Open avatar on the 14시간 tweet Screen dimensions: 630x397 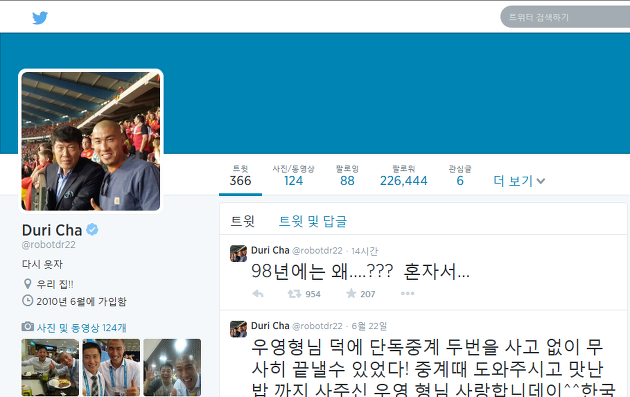point(238,253)
